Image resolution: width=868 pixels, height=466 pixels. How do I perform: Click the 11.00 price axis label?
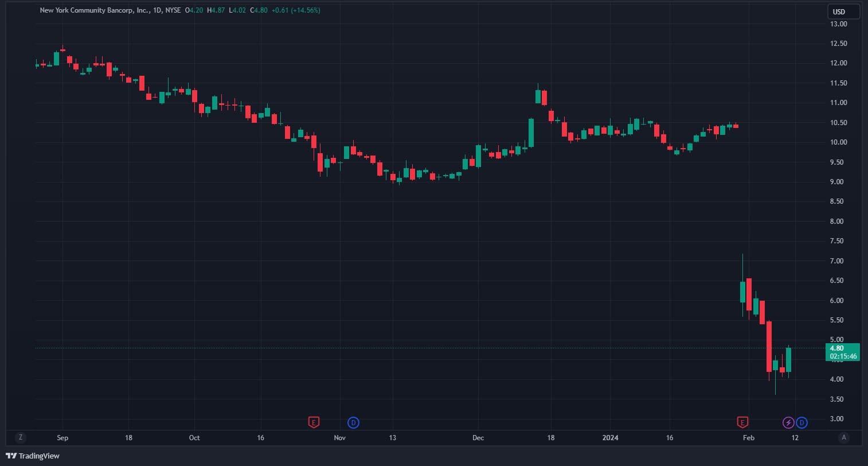pyautogui.click(x=839, y=103)
